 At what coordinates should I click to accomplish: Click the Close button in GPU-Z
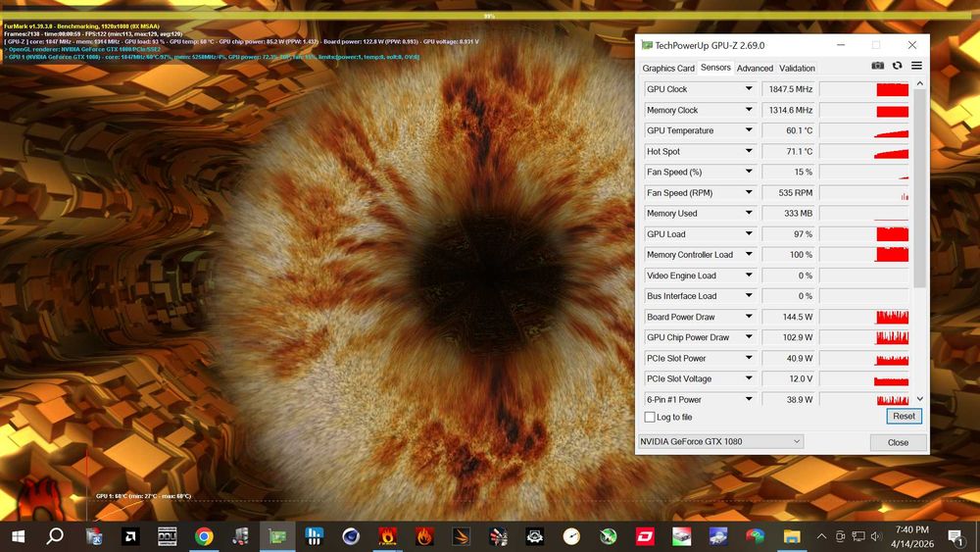pos(898,442)
